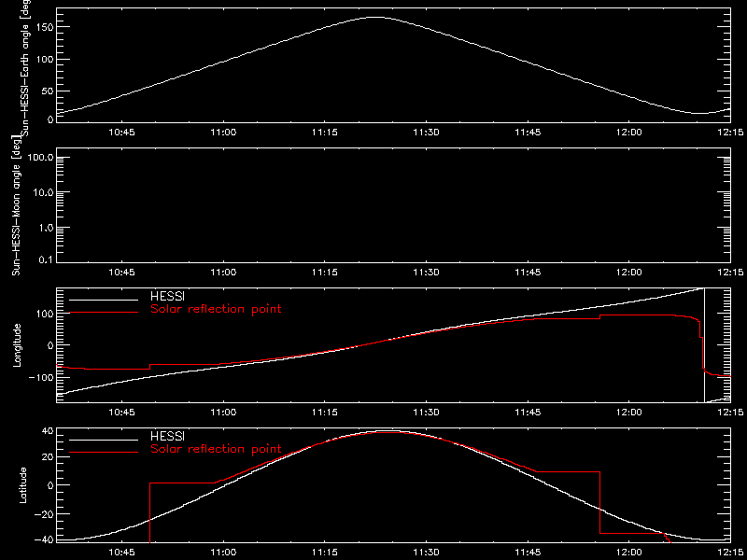The height and width of the screenshot is (560, 747).
Task: Select the 100 tick on Longitude plot
Action: coord(44,313)
